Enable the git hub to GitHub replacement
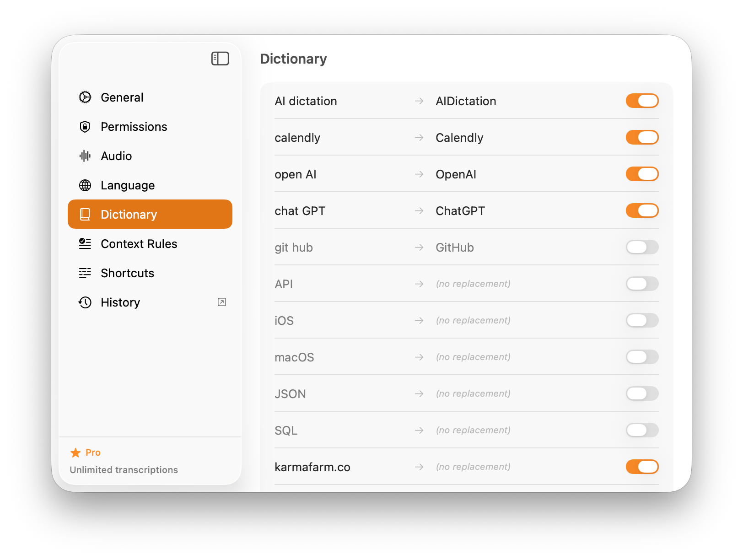Viewport: 743px width, 560px height. click(x=642, y=247)
